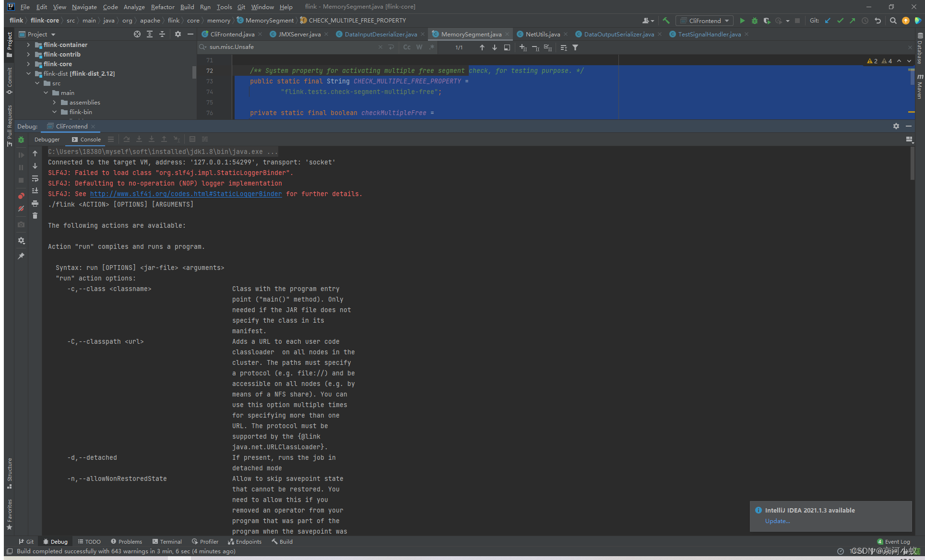Viewport: 925px width, 560px height.
Task: Open Endpoints tool window
Action: tap(245, 542)
